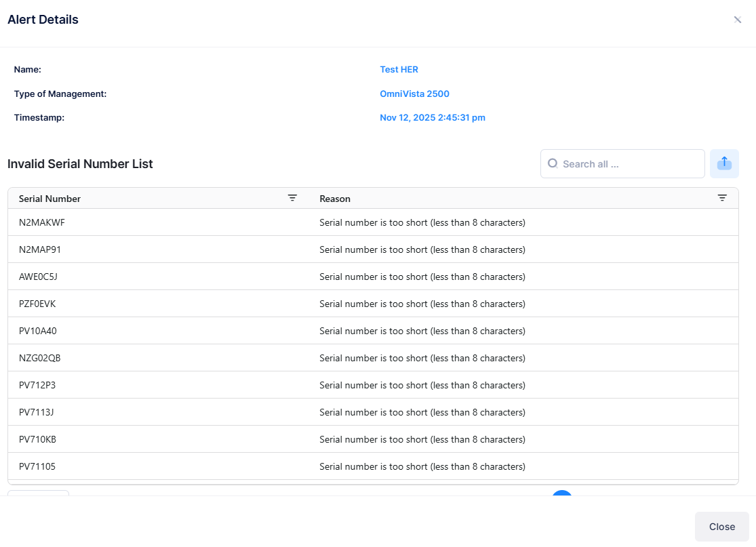
Task: Click the Nov 12, 2025 timestamp value
Action: (x=432, y=117)
